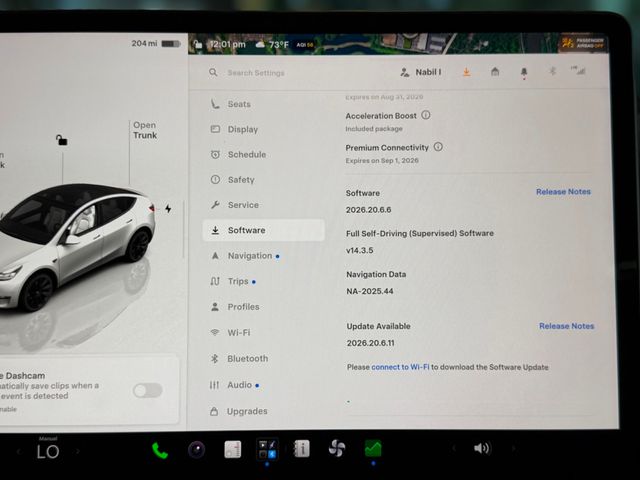
Task: Tap the Bluetooth status icon in header
Action: (552, 72)
